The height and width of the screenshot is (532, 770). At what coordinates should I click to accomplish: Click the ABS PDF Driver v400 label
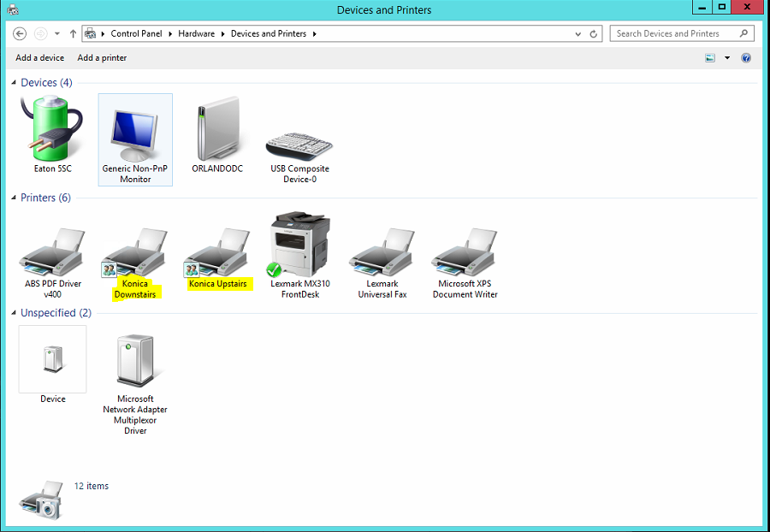(x=52, y=288)
